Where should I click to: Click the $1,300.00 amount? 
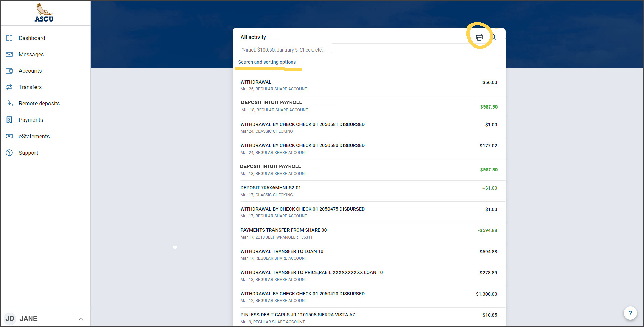[x=487, y=294]
